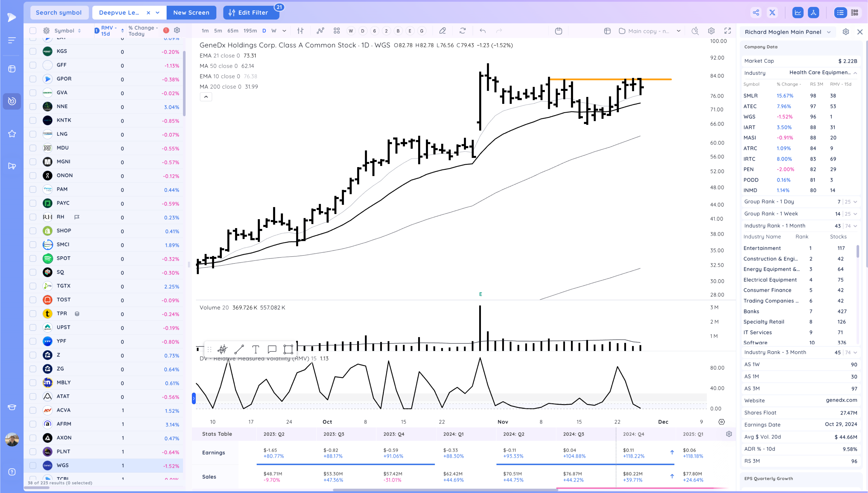This screenshot has height=493, width=868.
Task: Open the favorites star in sidebar
Action: (12, 134)
